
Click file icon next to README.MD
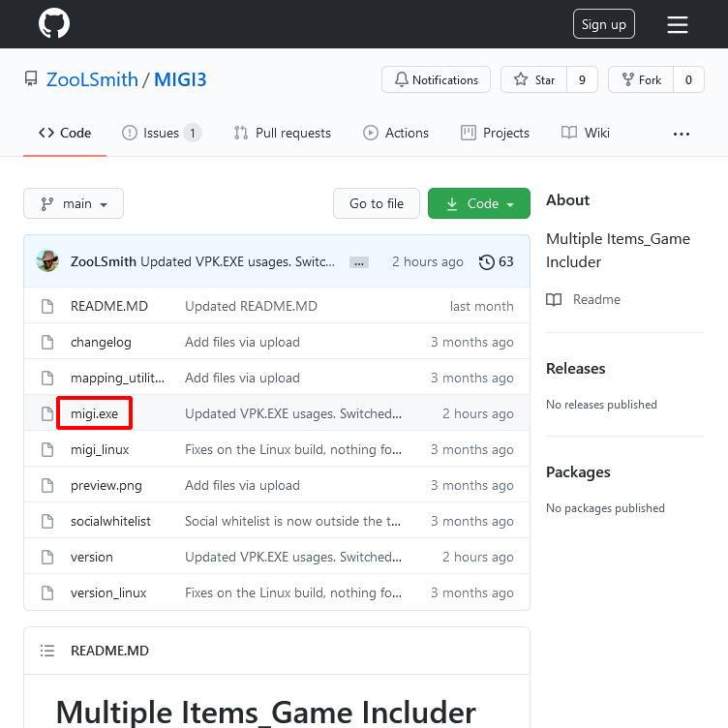tap(47, 307)
